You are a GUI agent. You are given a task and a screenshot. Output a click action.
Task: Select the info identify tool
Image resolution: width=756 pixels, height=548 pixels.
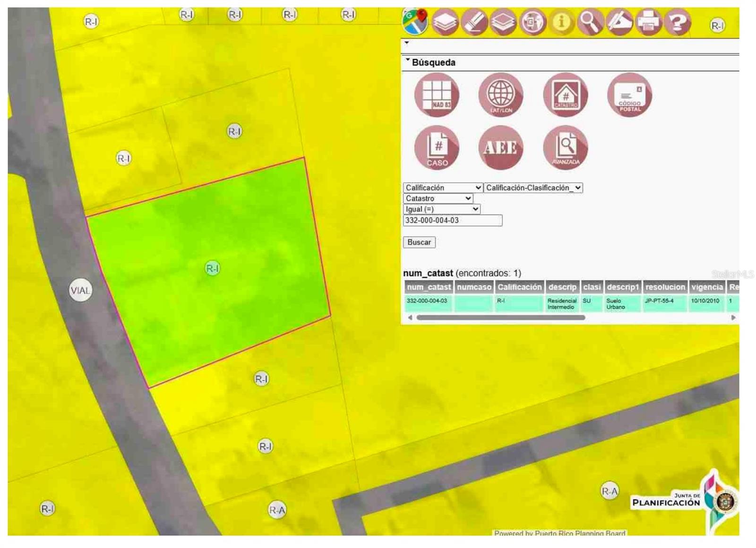pyautogui.click(x=561, y=22)
